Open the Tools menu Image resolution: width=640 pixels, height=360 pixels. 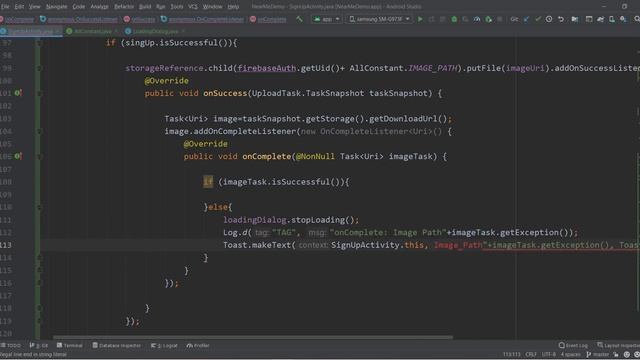pyautogui.click(x=177, y=7)
